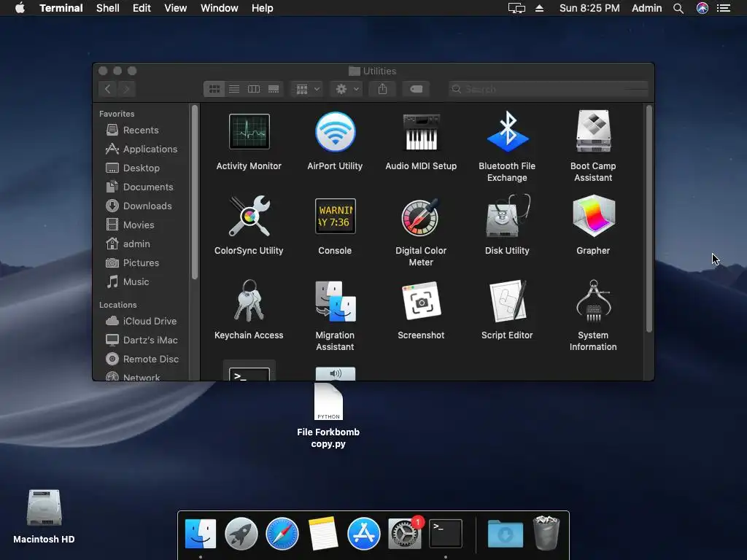The image size is (747, 560).
Task: Open Boot Camp Assistant
Action: [x=593, y=131]
